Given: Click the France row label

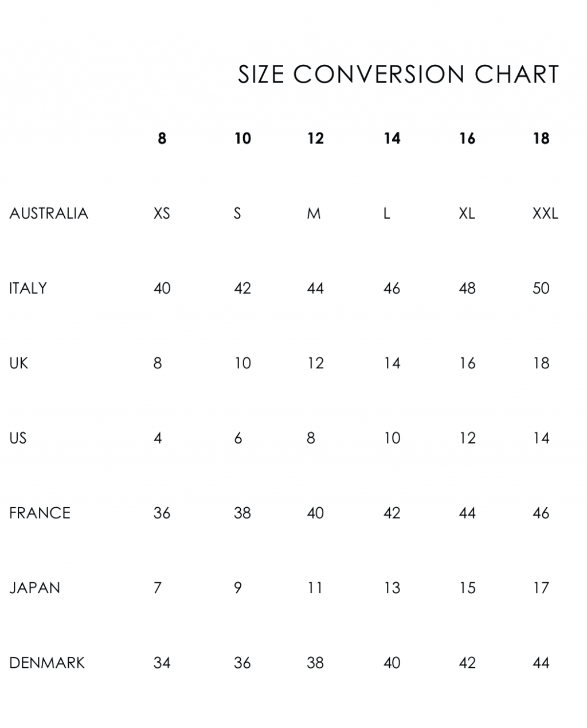Looking at the screenshot, I should (x=40, y=513).
